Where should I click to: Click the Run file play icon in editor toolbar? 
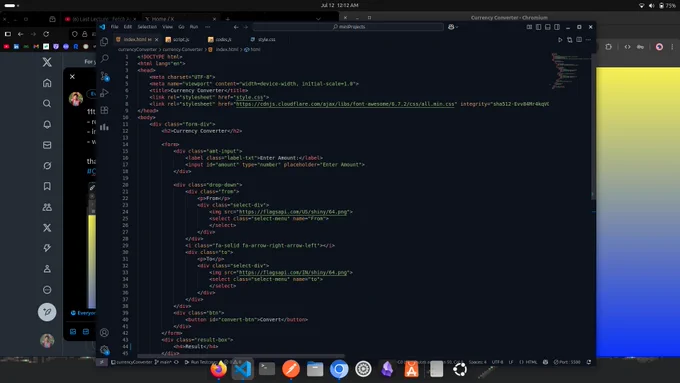[x=560, y=39]
